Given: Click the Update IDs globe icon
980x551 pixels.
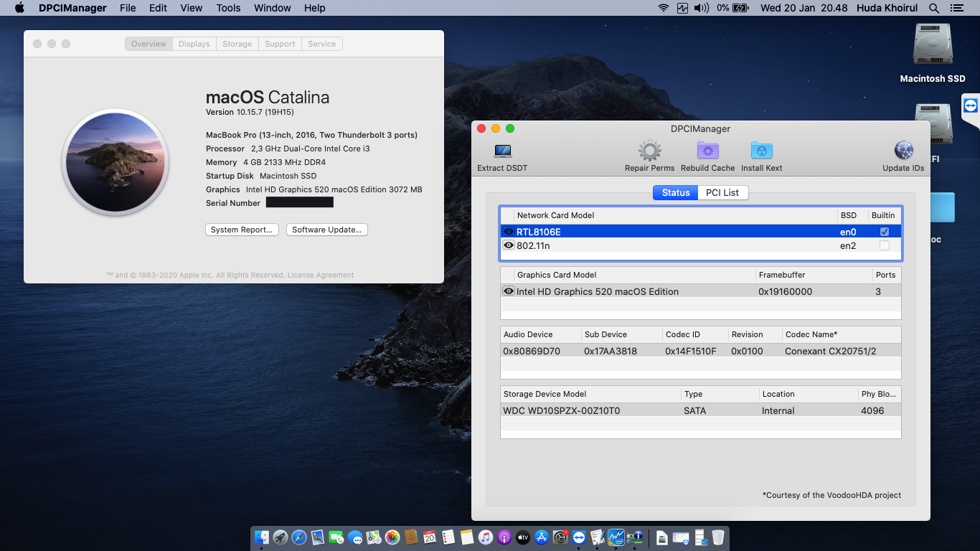Looking at the screenshot, I should coord(903,151).
